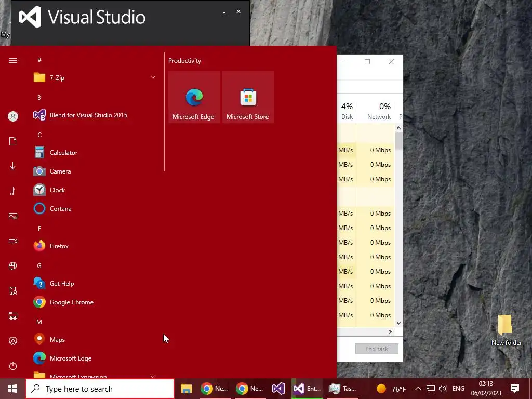Launch Camera app from the list
The height and width of the screenshot is (399, 532).
(x=96, y=171)
